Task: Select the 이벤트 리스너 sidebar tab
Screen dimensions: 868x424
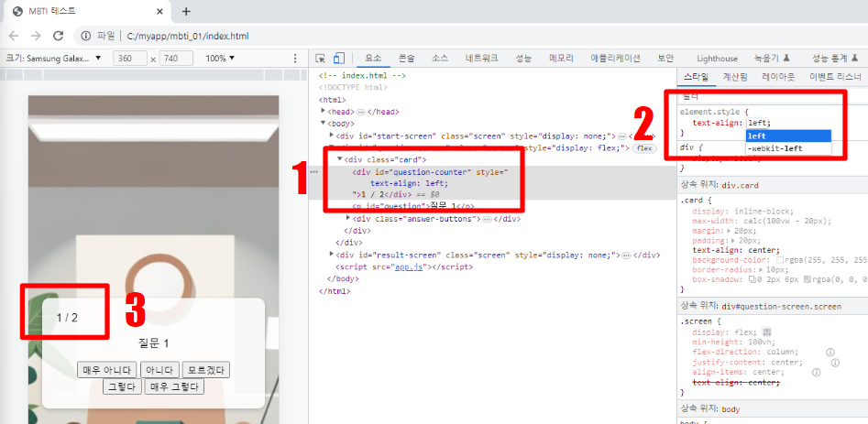Action: [835, 77]
